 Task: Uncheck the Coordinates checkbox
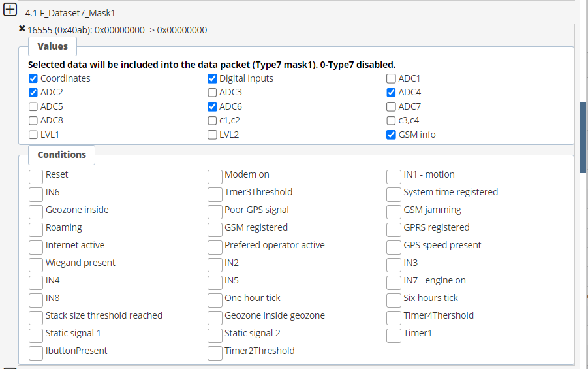33,78
